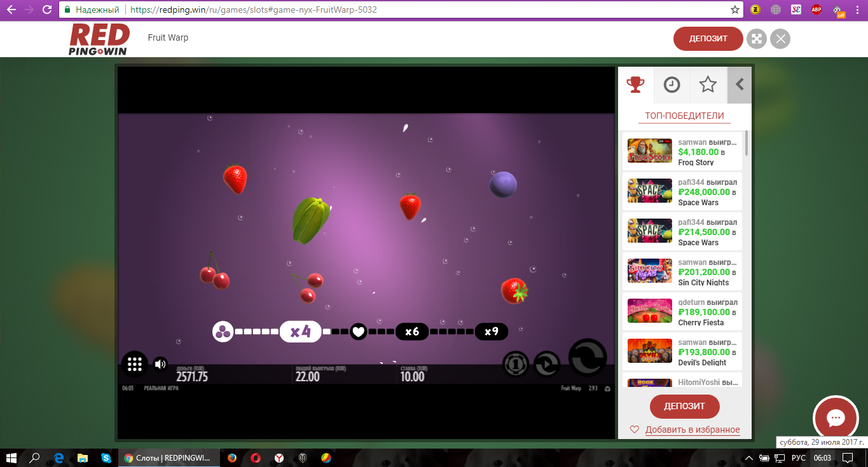Click the purple plum fruit symbol
This screenshot has width=868, height=467.
(x=503, y=184)
